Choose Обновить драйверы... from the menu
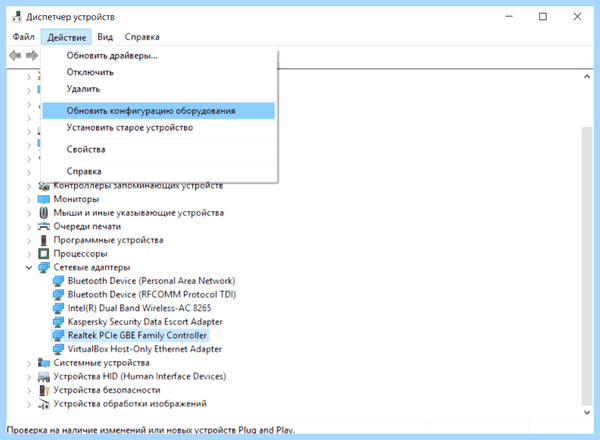600x440 pixels. 158,55
